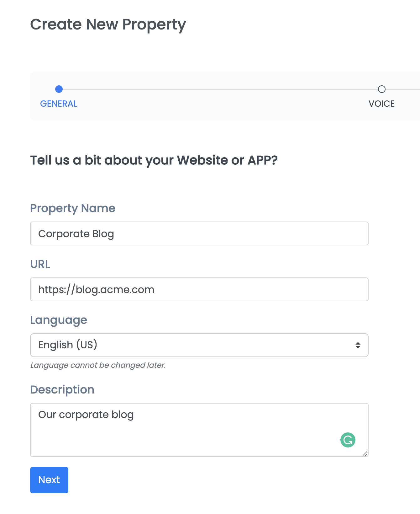Focus the Property Name input field
Viewport: 420px width, 514px height.
tap(199, 233)
